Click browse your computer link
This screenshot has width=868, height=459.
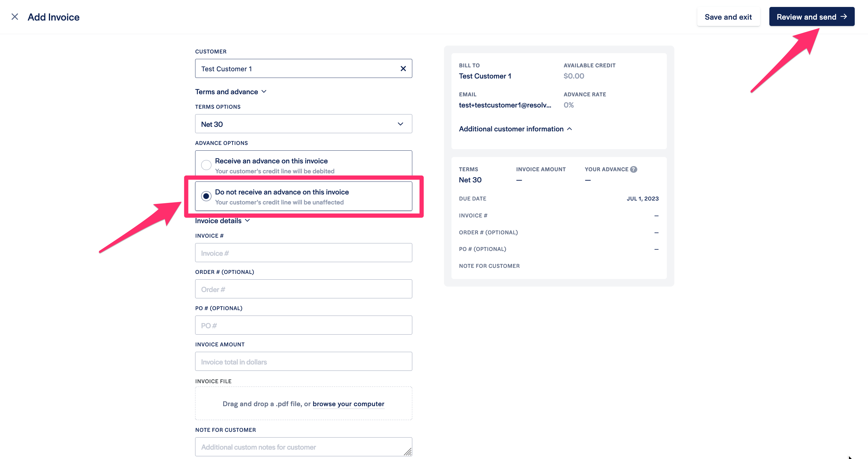pyautogui.click(x=348, y=404)
